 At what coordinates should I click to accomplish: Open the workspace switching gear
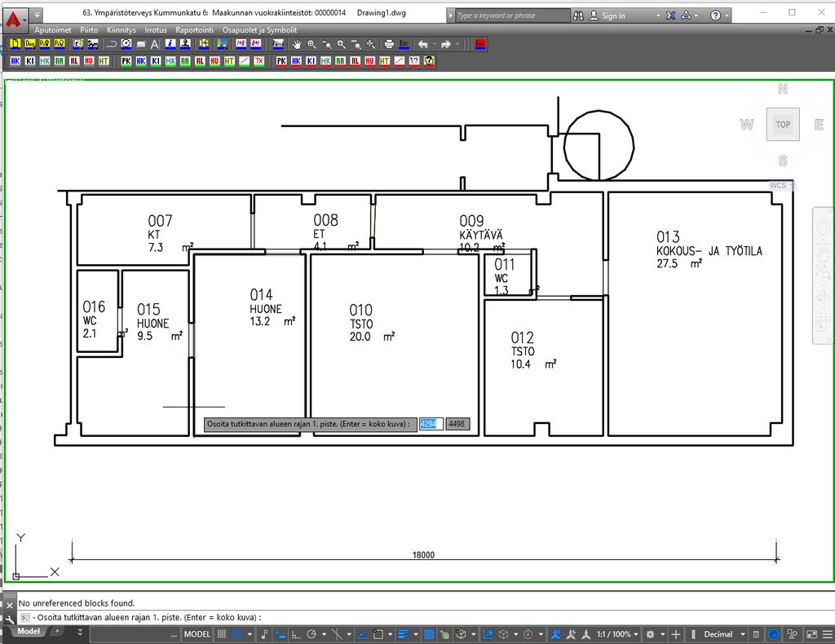[x=650, y=634]
